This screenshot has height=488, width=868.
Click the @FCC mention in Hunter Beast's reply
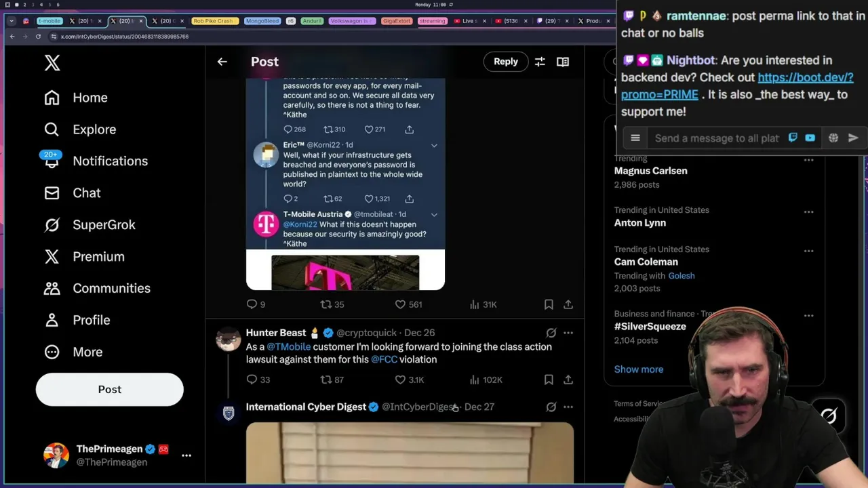click(x=384, y=360)
